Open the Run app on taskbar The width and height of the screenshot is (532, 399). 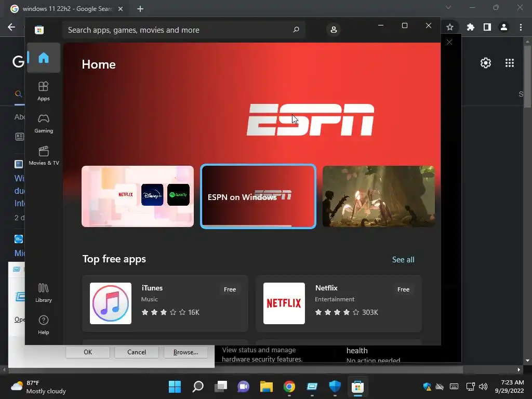[312, 387]
